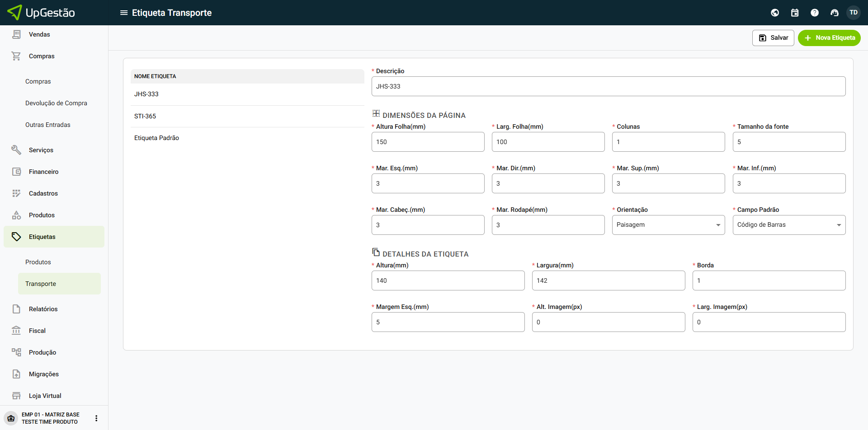This screenshot has height=430, width=868.
Task: Click the Descrição input field
Action: 608,86
